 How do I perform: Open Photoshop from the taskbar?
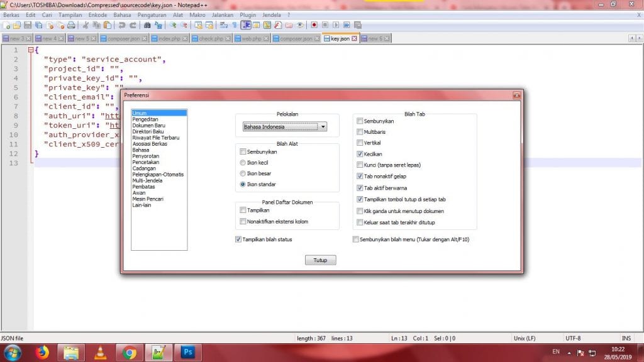tap(187, 353)
